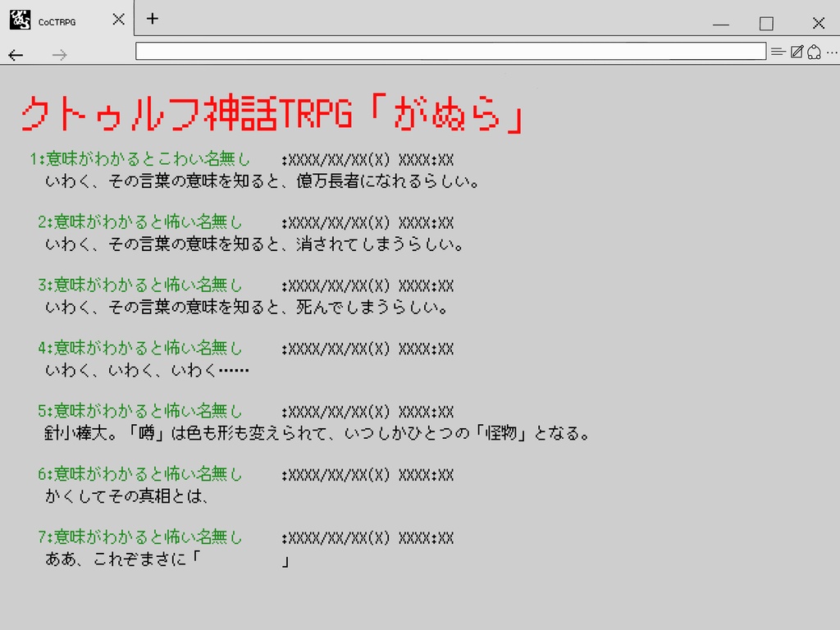Screen dimensions: 840x630
Task: Click the text ああ、これぞまさに「
Action: click(123, 559)
